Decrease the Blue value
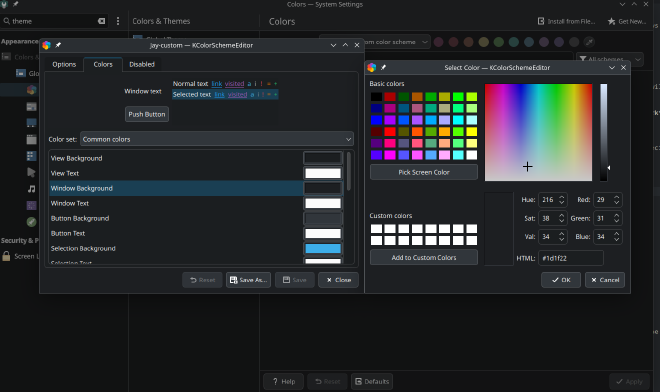The image size is (660, 392). click(616, 240)
